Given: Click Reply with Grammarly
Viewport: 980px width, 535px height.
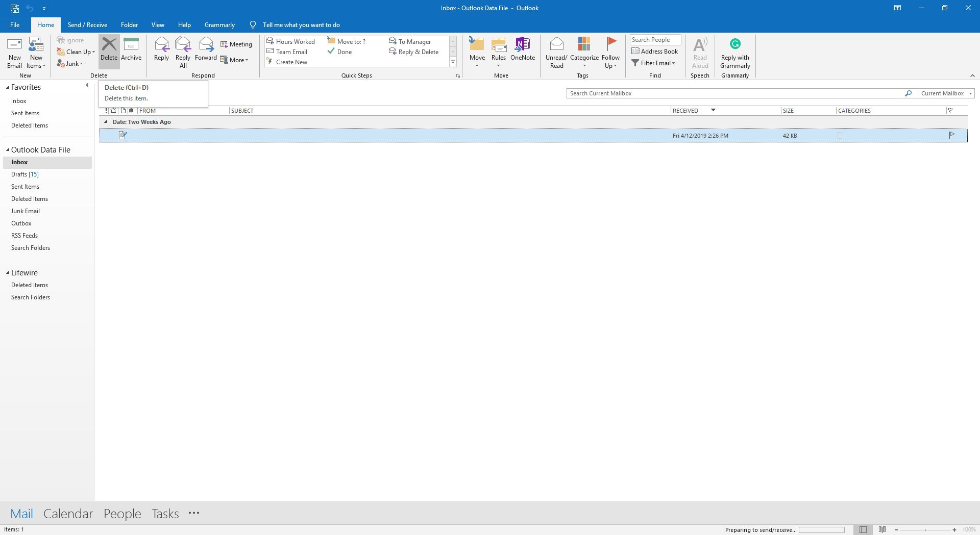Looking at the screenshot, I should pos(735,53).
